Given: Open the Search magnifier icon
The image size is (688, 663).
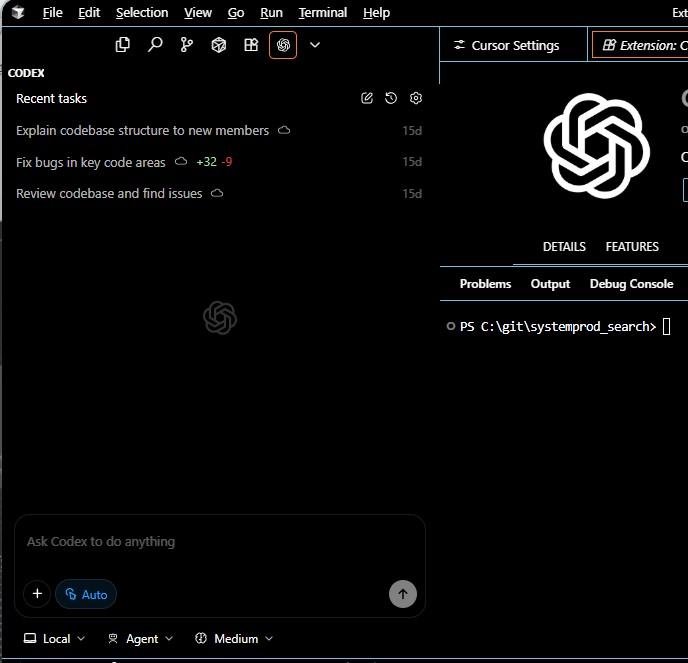Looking at the screenshot, I should pyautogui.click(x=155, y=45).
